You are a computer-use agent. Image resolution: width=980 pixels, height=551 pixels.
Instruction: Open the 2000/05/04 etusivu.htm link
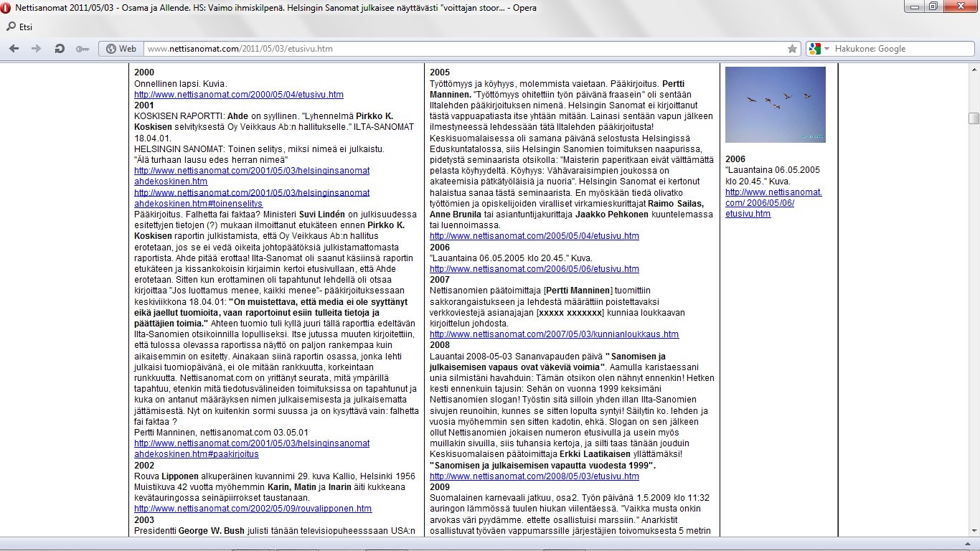tap(238, 95)
